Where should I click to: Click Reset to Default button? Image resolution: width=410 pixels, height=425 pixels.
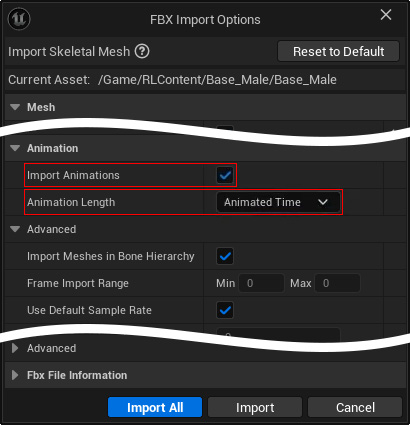click(x=338, y=51)
